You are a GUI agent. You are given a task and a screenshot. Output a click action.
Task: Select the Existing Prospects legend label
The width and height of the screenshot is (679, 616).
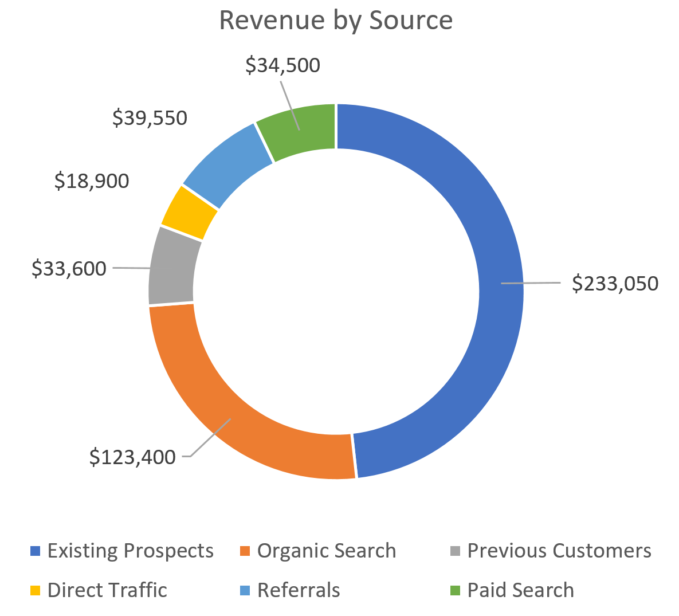click(130, 551)
